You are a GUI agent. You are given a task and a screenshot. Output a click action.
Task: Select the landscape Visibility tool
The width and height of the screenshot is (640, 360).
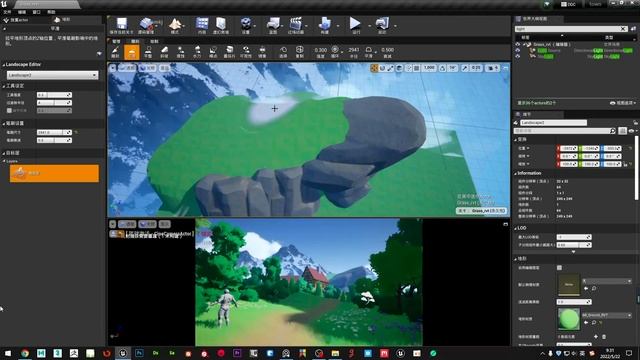tap(246, 52)
